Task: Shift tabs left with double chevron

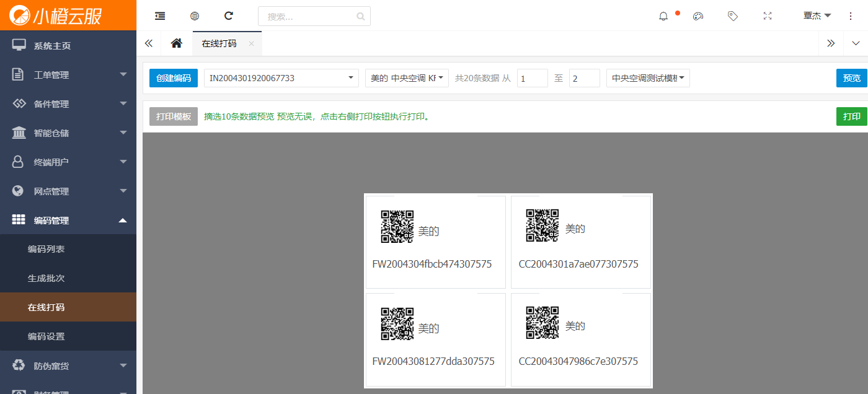Action: coord(148,43)
